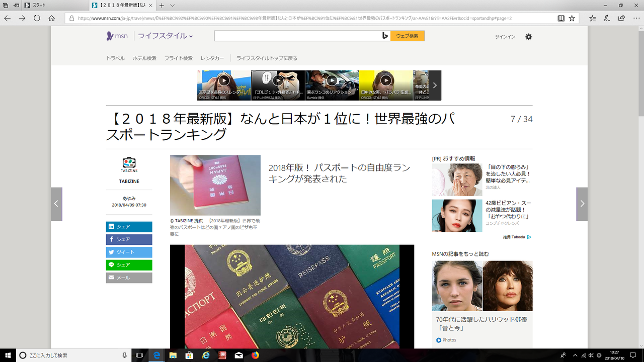
Task: Open MSN settings gear icon
Action: [x=528, y=37]
